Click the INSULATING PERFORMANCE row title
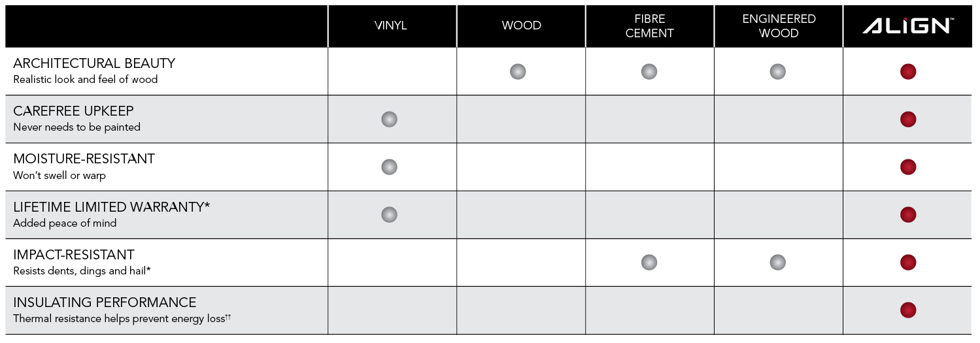 tap(105, 302)
